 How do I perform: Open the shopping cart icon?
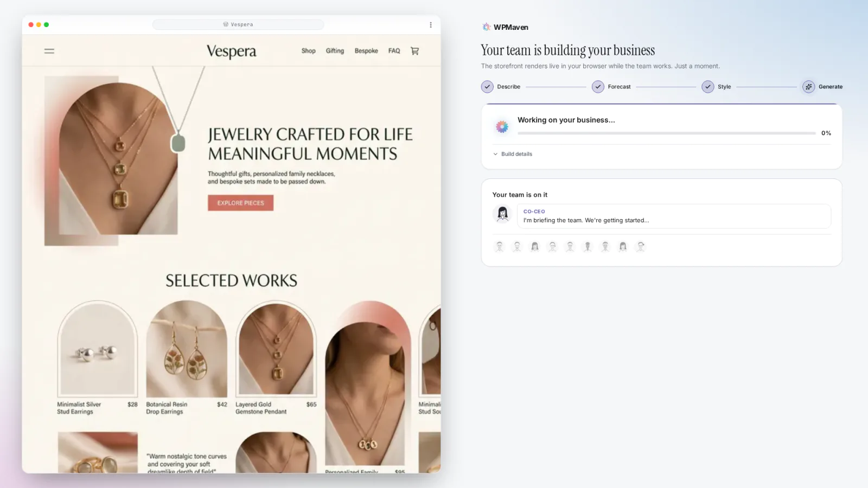415,51
